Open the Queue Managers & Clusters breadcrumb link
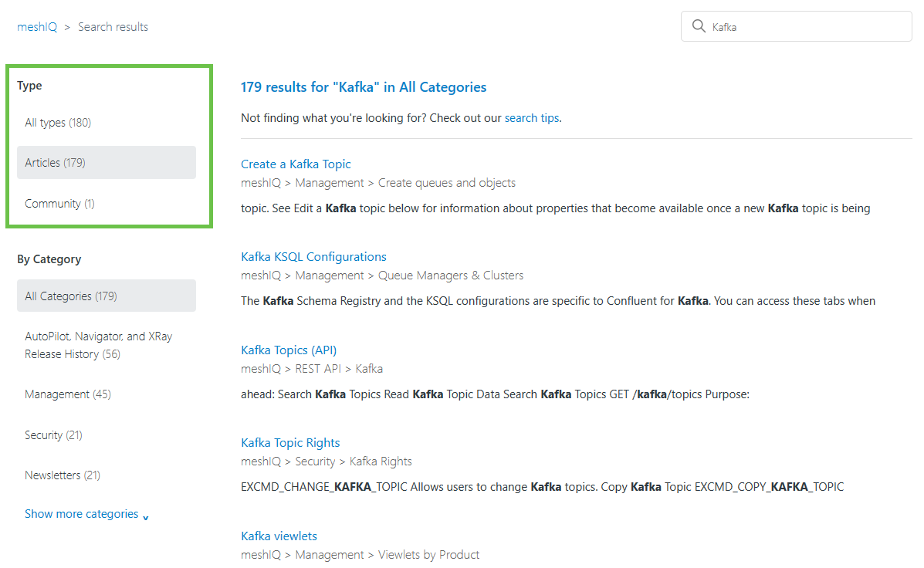924x568 pixels. pyautogui.click(x=450, y=275)
